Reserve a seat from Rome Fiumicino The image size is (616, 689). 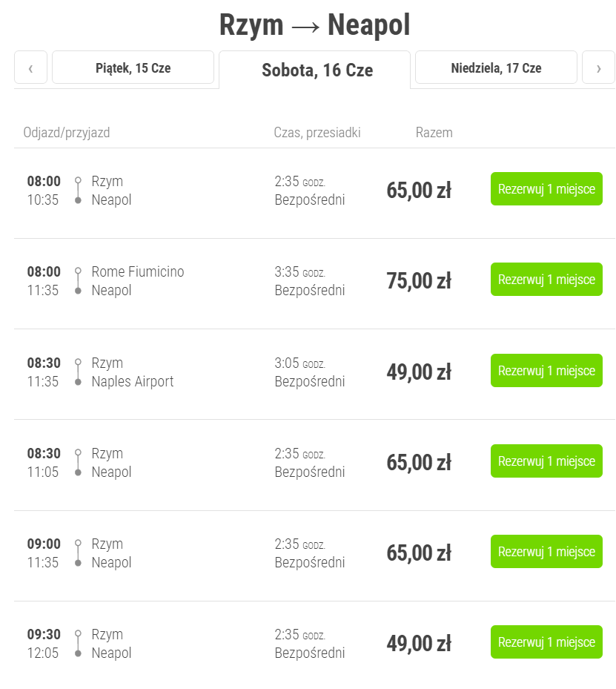tap(546, 280)
